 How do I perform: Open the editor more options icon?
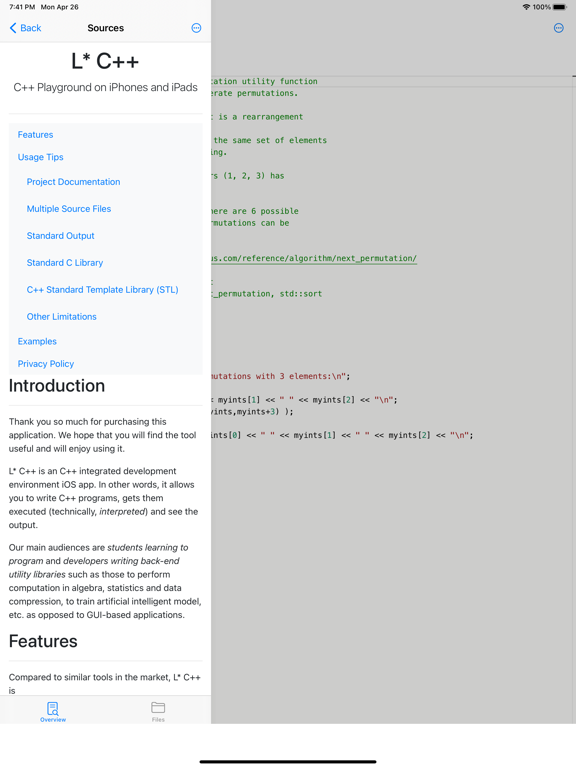[x=559, y=28]
